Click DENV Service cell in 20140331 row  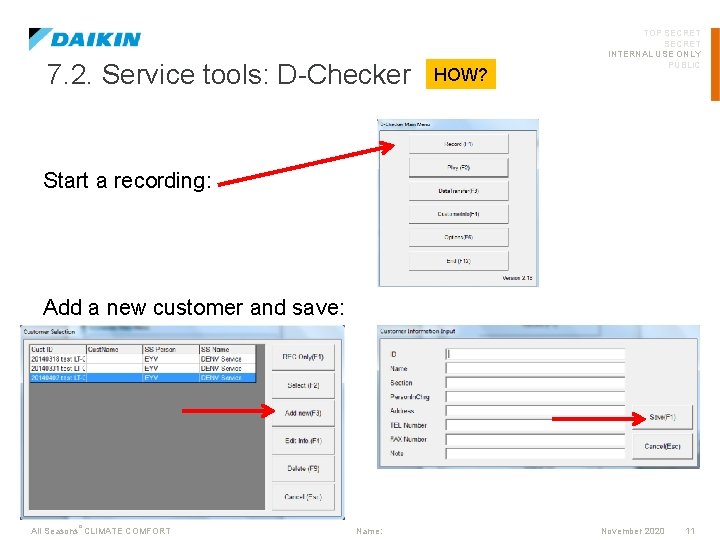[x=227, y=368]
